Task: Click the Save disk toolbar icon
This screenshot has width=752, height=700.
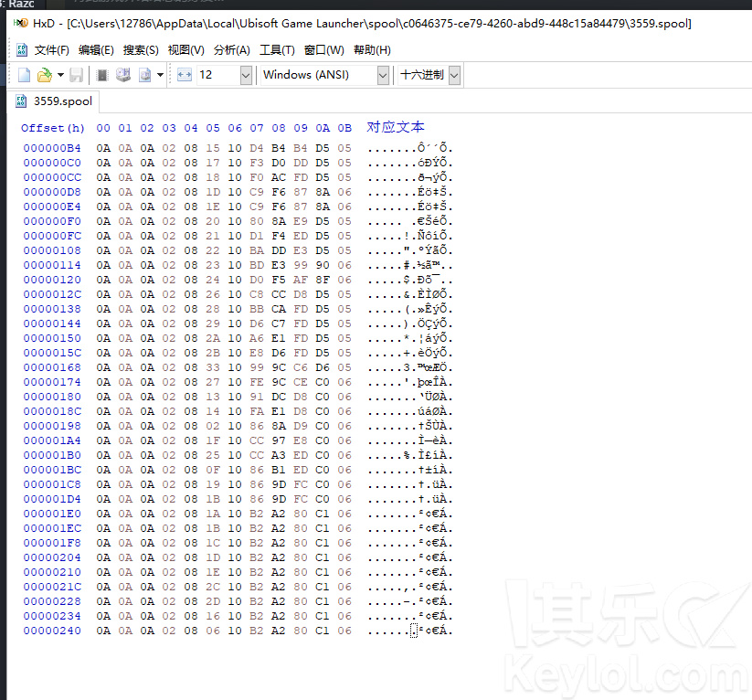Action: click(76, 75)
